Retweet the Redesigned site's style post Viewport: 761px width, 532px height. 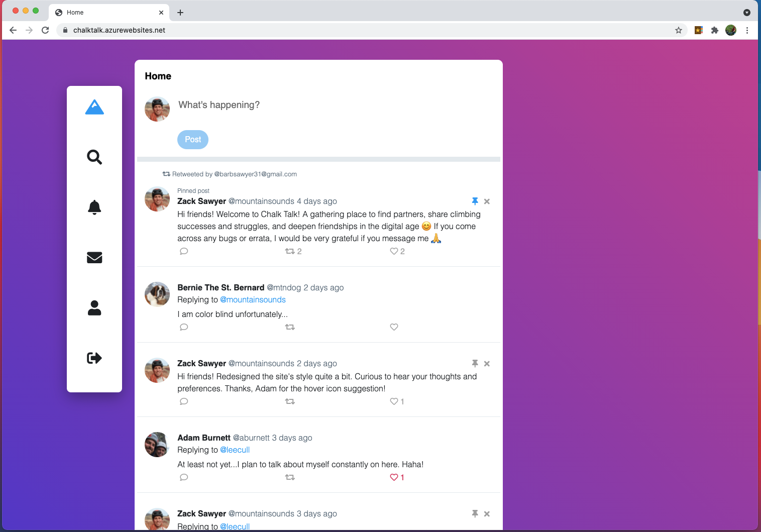point(290,401)
